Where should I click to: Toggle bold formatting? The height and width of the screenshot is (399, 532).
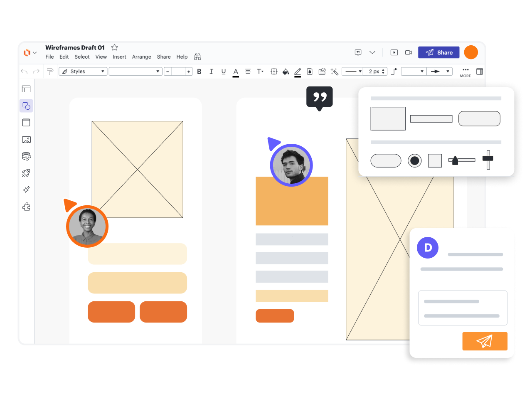(x=199, y=71)
